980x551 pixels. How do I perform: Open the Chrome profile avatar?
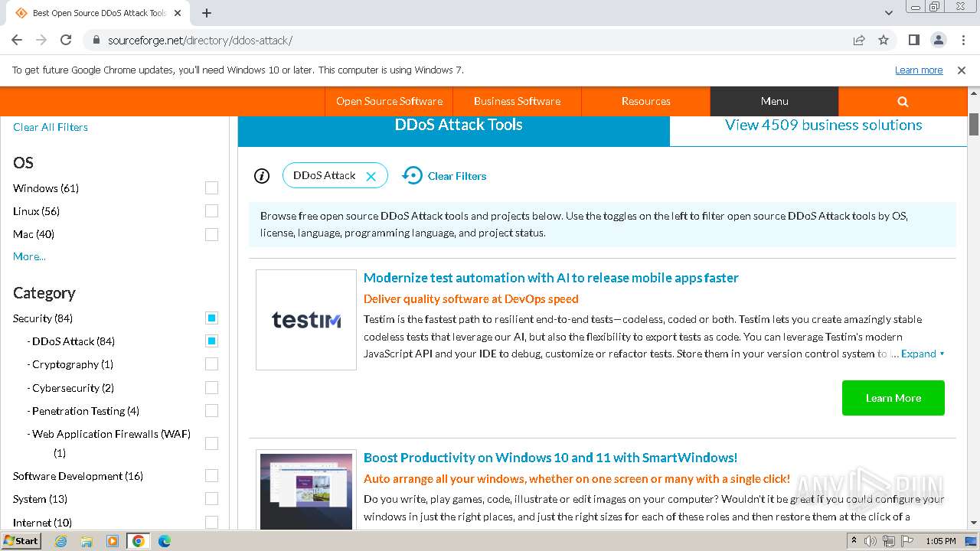939,40
